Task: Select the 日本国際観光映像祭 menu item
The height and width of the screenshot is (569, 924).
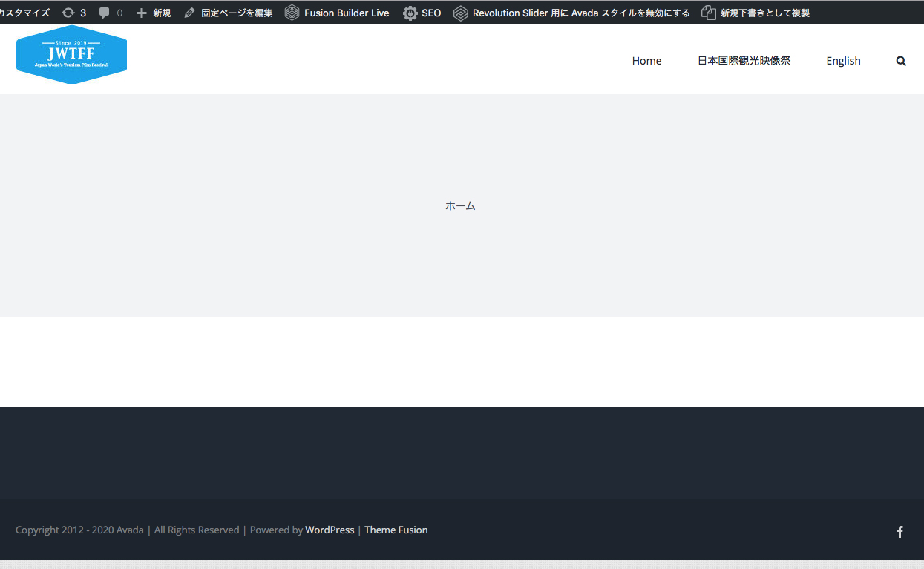Action: tap(744, 61)
